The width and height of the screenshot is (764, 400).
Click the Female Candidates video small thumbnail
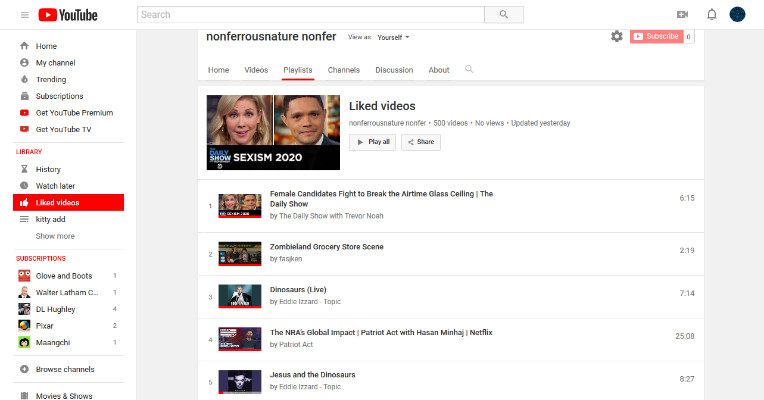point(240,206)
